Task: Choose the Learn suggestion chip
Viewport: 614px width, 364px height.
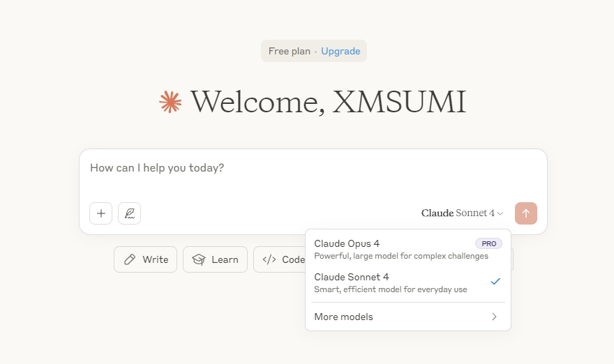Action: (215, 259)
